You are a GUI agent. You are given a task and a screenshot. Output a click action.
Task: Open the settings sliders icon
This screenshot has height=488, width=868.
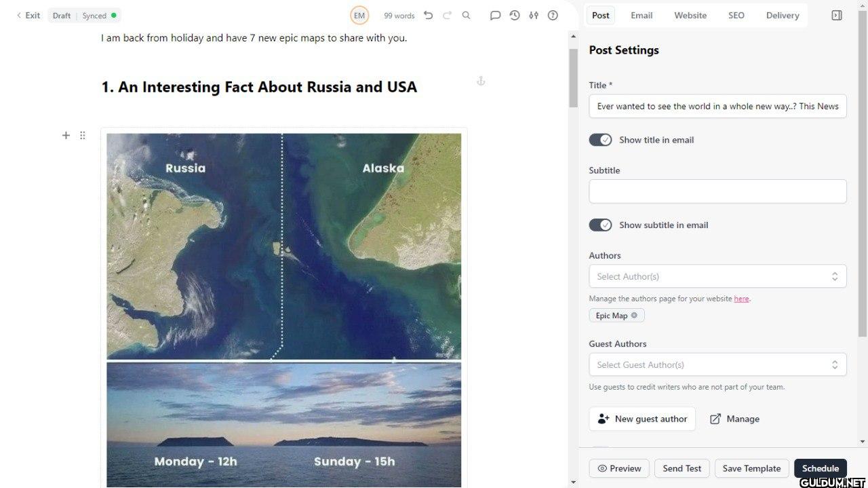pos(534,15)
